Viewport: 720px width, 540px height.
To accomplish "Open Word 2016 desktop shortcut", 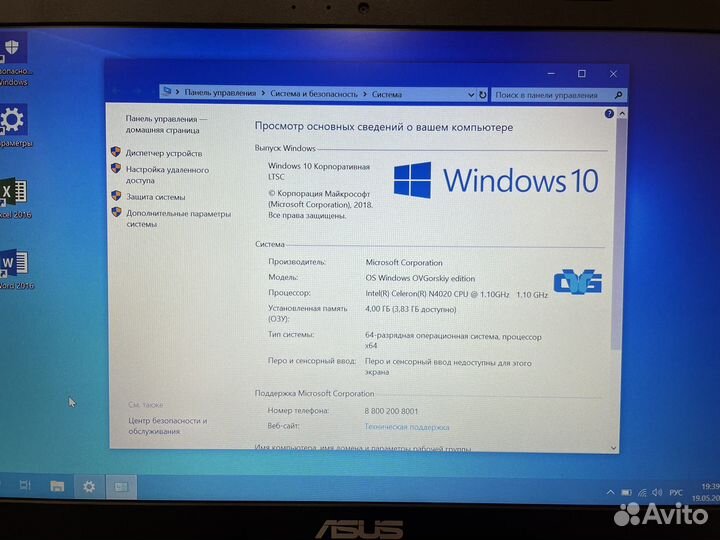I will (15, 269).
